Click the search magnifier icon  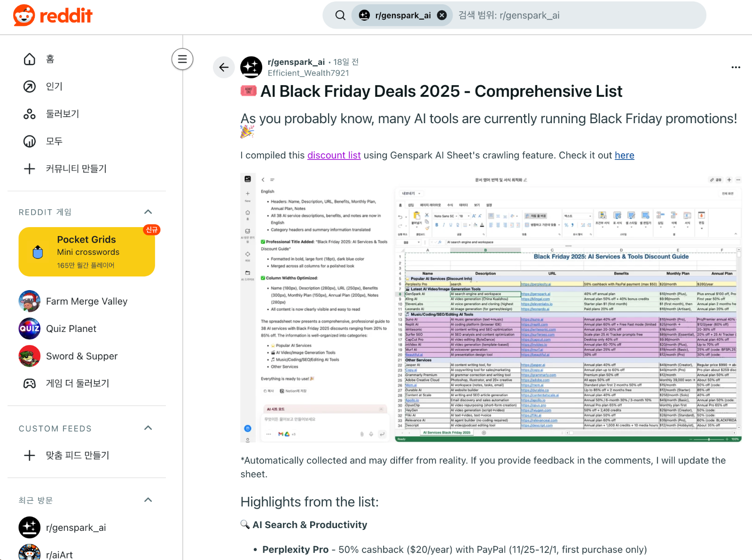tap(340, 16)
